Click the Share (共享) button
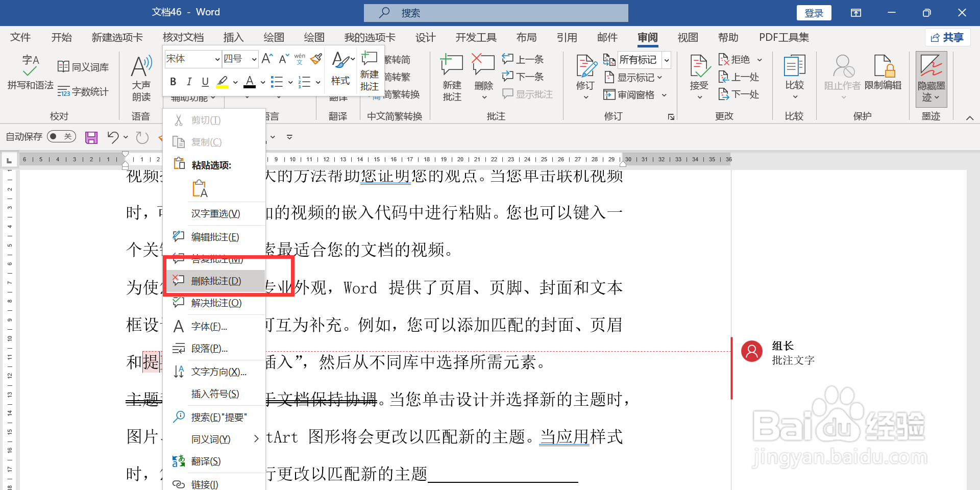980x490 pixels. [x=947, y=37]
